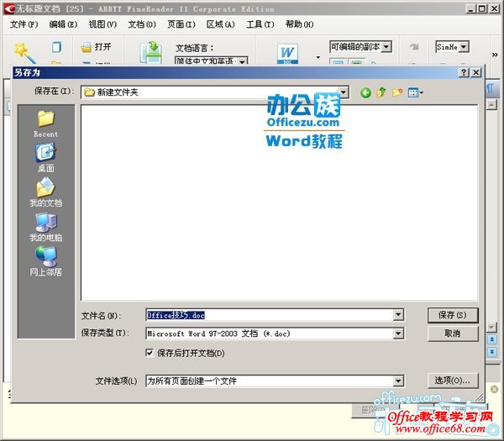This screenshot has width=504, height=441.
Task: Click the Word save icon in toolbar
Action: click(x=287, y=54)
